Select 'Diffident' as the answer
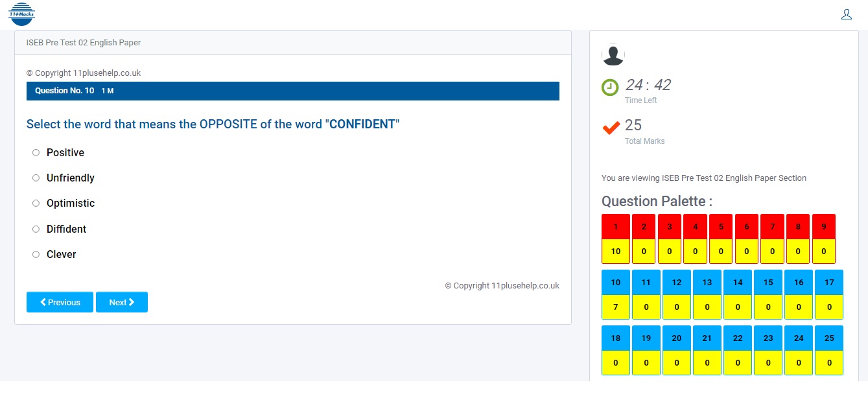 click(x=36, y=229)
